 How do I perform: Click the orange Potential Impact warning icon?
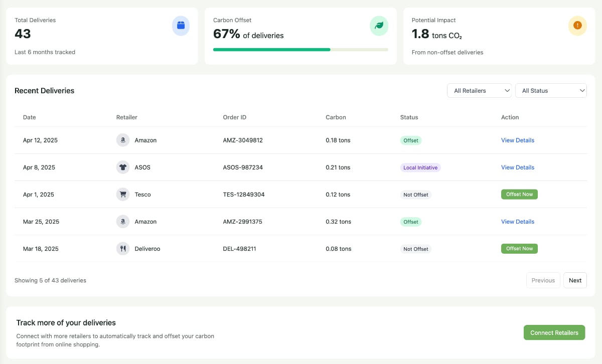click(577, 26)
